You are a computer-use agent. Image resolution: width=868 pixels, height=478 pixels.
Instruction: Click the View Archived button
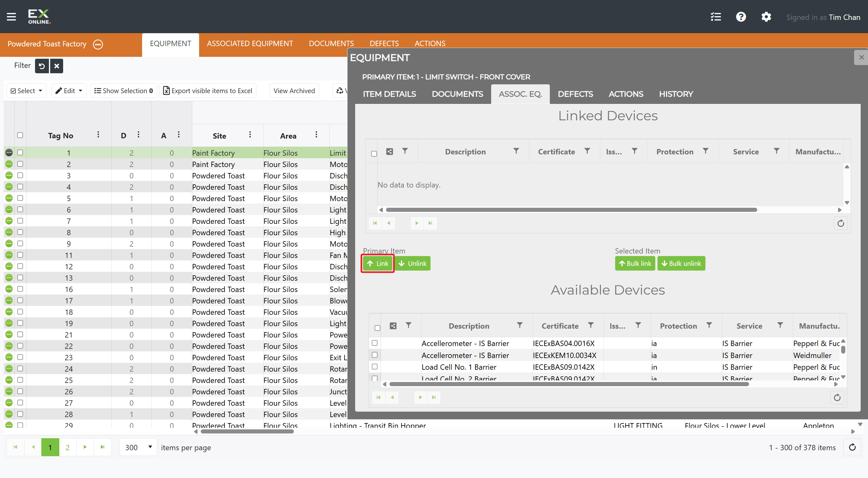click(x=294, y=91)
